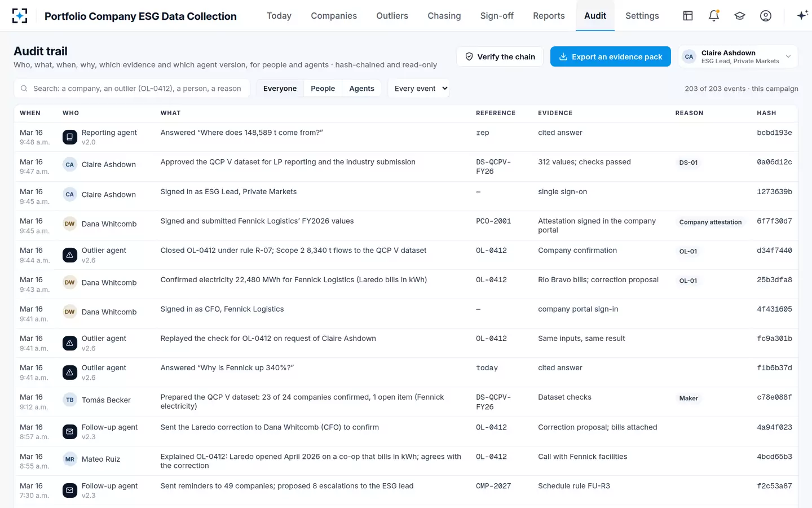This screenshot has height=508, width=812.
Task: Click the Outlier agent icon in the Replayed check row
Action: pos(70,343)
